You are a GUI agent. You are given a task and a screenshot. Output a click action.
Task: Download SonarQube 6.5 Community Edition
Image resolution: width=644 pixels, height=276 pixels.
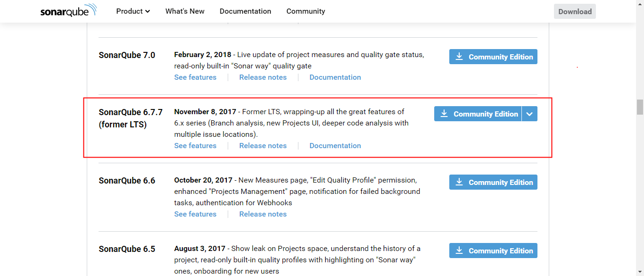tap(500, 251)
